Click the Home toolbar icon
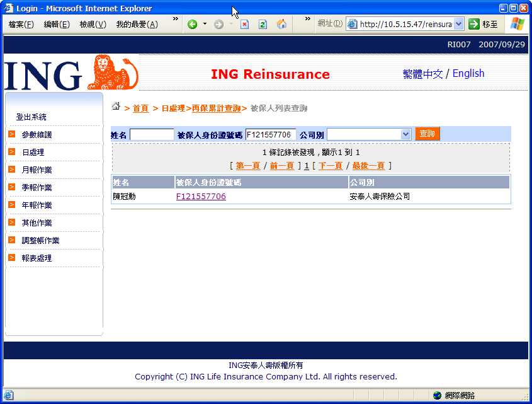Image resolution: width=532 pixels, height=404 pixels. (x=281, y=24)
